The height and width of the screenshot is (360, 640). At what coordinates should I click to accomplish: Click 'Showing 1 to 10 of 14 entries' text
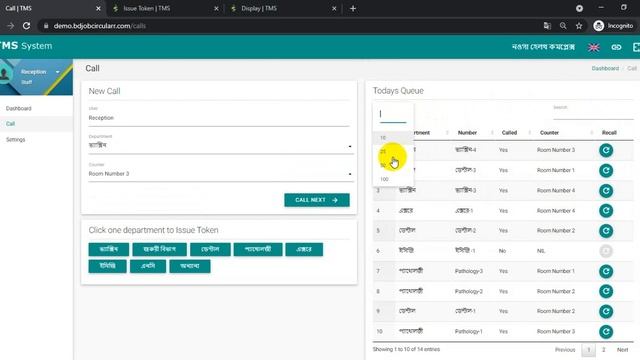(x=406, y=349)
